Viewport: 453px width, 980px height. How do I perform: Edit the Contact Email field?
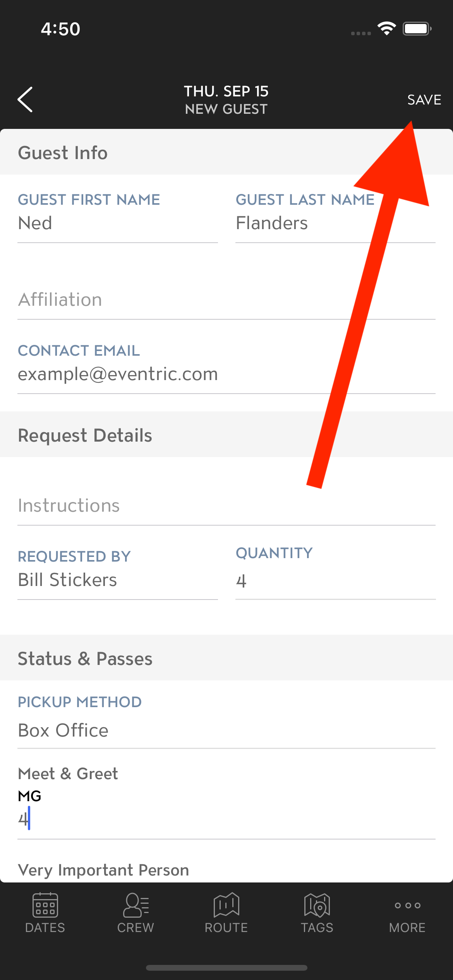(226, 368)
